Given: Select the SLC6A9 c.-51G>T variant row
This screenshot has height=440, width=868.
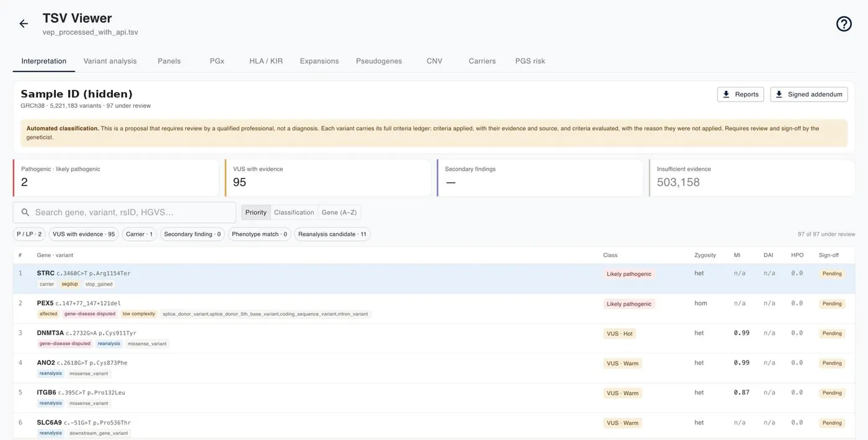Looking at the screenshot, I should click(x=434, y=426).
